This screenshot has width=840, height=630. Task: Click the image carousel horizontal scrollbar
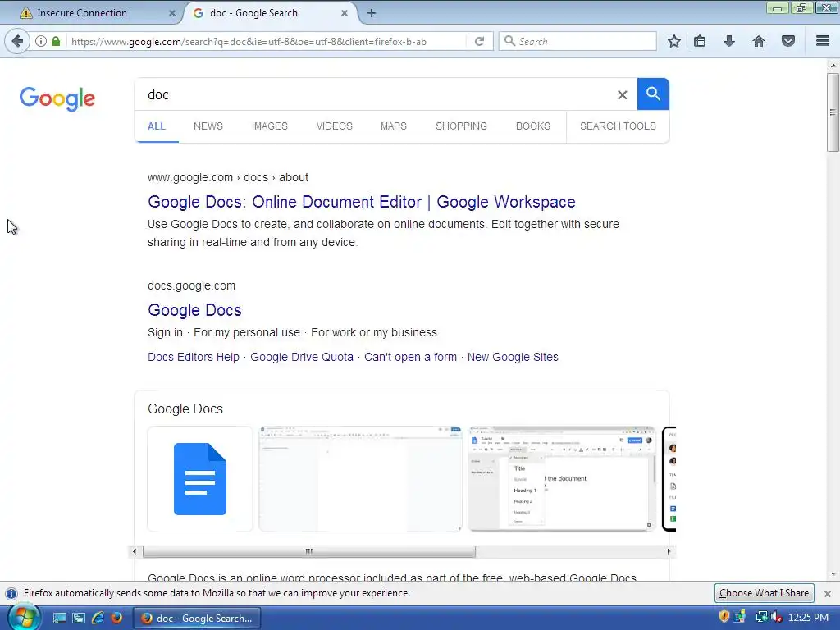(309, 551)
